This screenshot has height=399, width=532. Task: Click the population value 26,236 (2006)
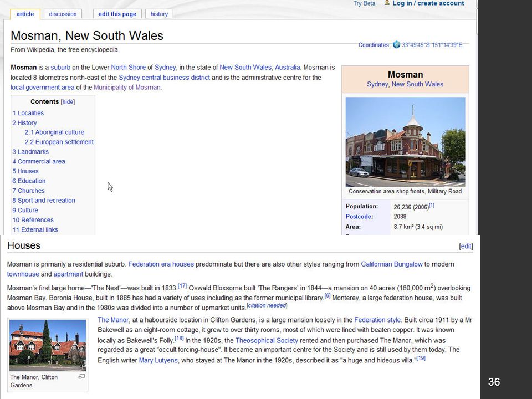tap(411, 207)
